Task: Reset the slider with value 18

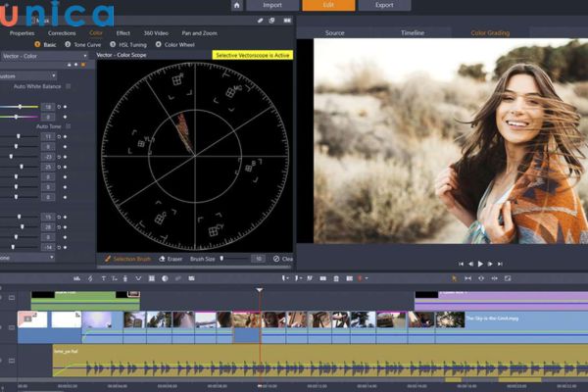Action: [59, 107]
